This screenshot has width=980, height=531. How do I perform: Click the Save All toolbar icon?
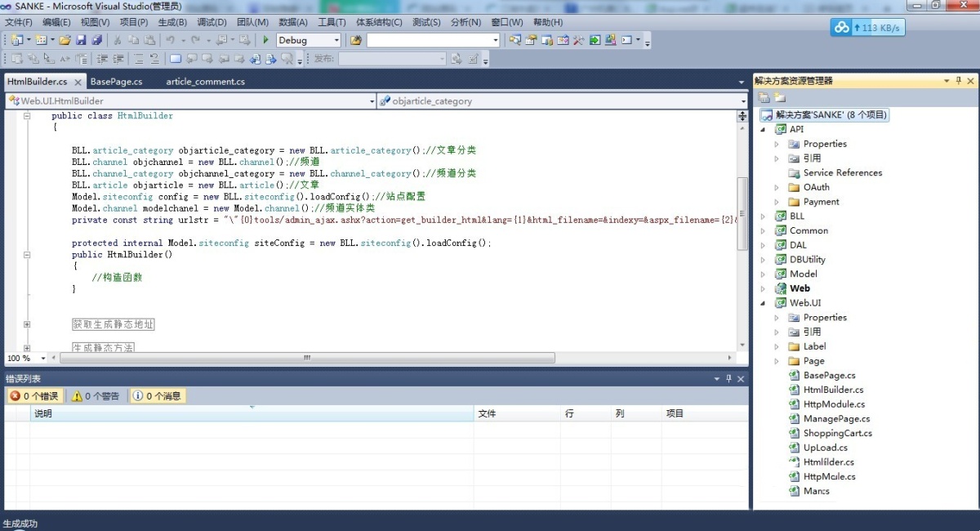point(96,40)
